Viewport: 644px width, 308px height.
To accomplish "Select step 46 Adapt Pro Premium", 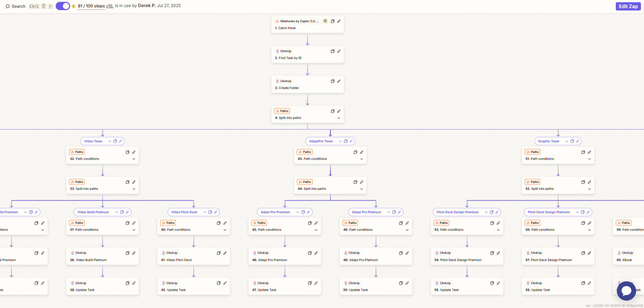I will [285, 256].
